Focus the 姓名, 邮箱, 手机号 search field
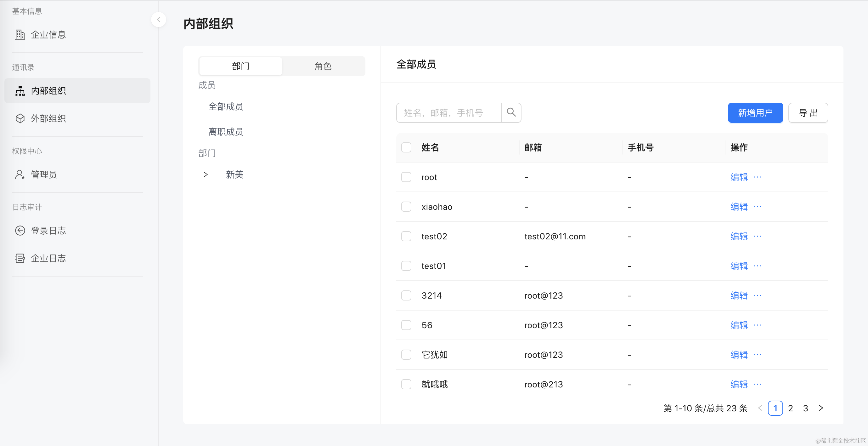 coord(449,112)
